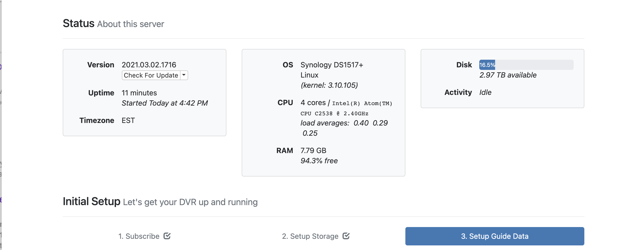This screenshot has width=644, height=250.
Task: Click the 7.79 GB RAM value
Action: tap(313, 151)
